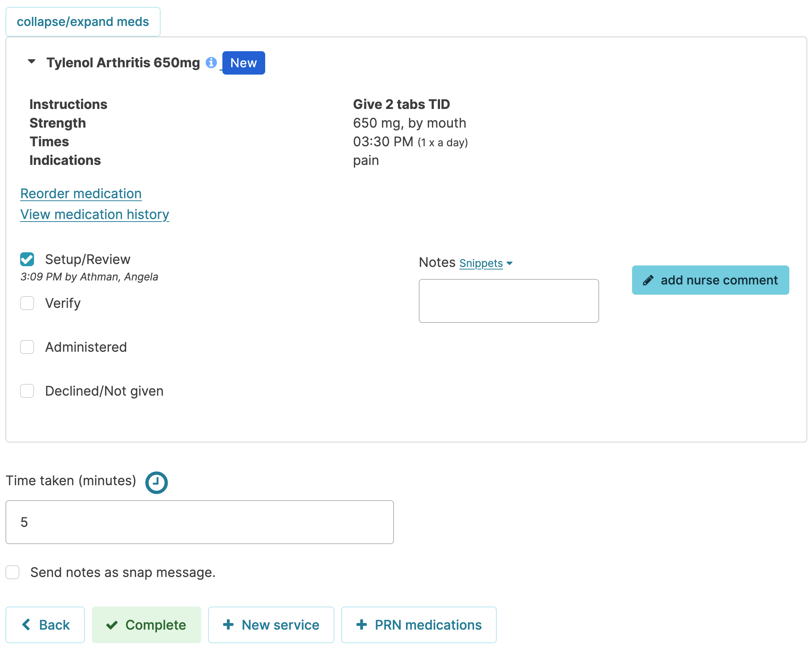812x664 pixels.
Task: Click the checkmark icon on Complete
Action: click(112, 625)
